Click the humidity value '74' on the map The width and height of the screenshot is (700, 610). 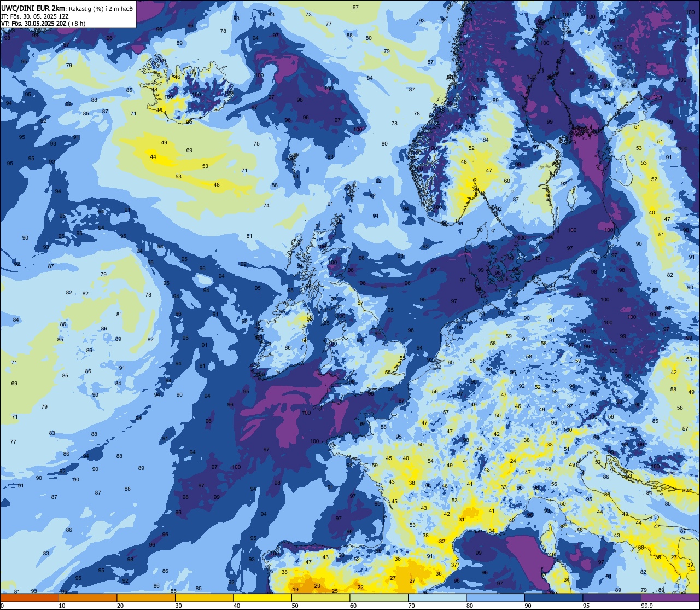[266, 205]
